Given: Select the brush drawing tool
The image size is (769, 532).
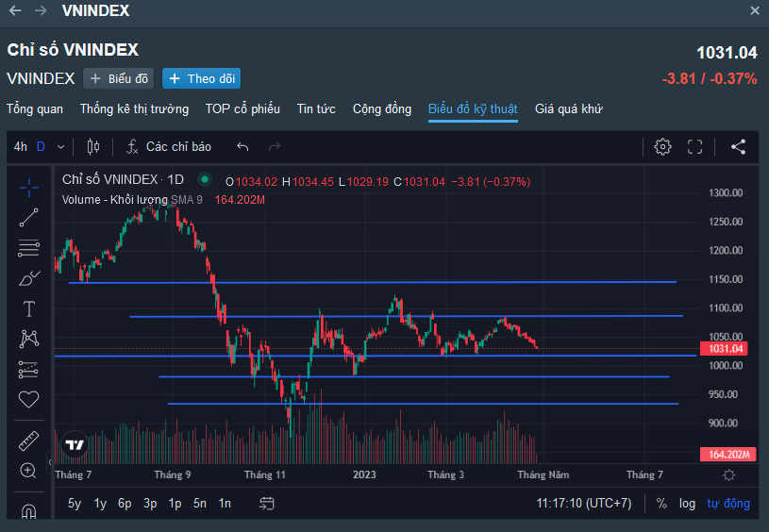Looking at the screenshot, I should point(29,278).
